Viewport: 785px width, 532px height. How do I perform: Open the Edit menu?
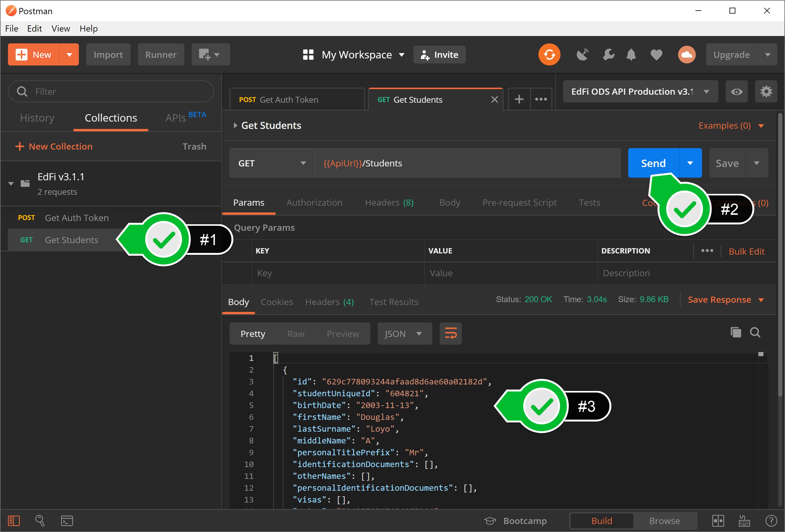tap(35, 28)
